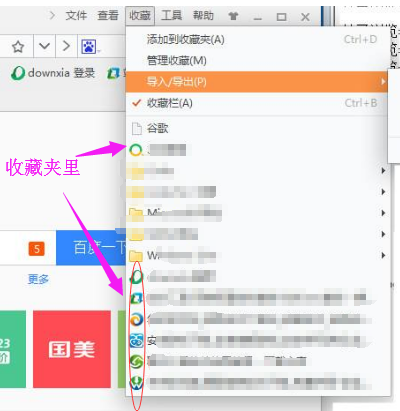The height and width of the screenshot is (411, 400).
Task: Expand the folder beginning with Mi
Action: click(x=257, y=213)
